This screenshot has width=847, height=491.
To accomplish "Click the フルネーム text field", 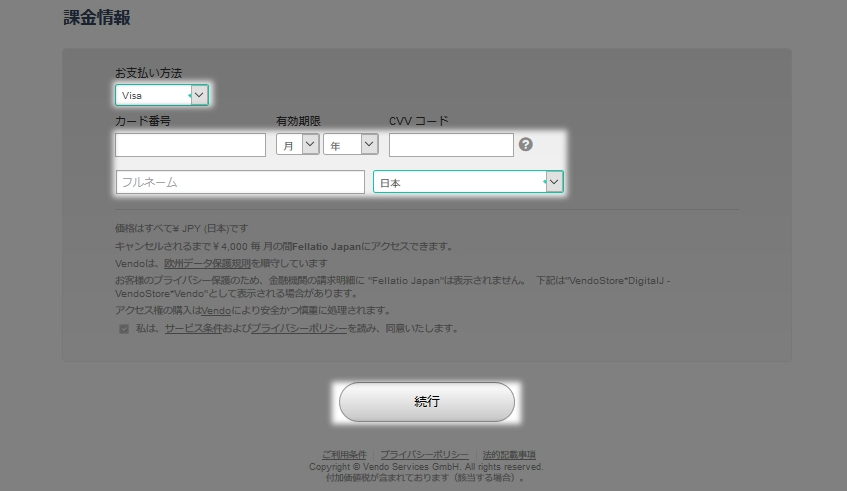I will coord(240,182).
